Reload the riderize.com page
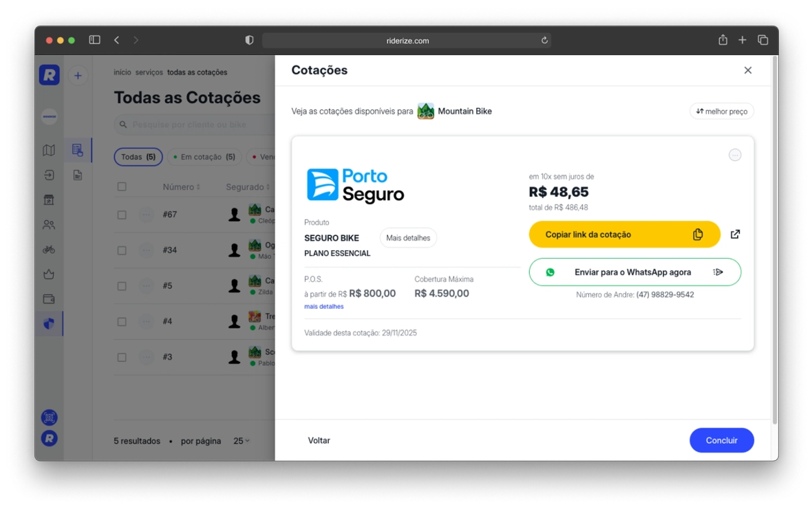The image size is (812, 509). 544,41
